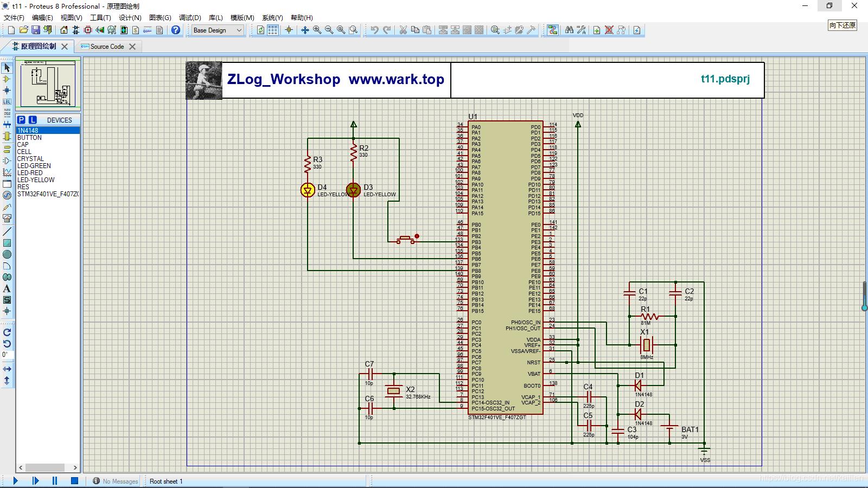Toggle the wire autorouter button
Screen dimensions: 868x488
click(x=552, y=30)
